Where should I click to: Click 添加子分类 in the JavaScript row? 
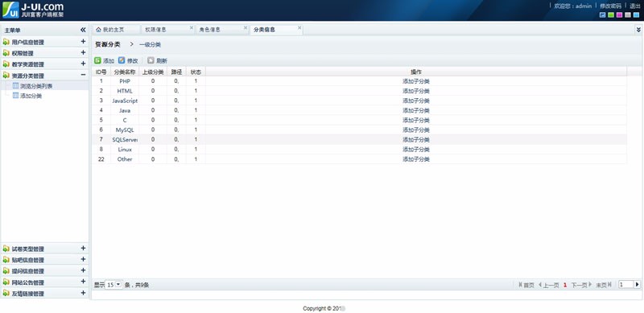tap(416, 101)
